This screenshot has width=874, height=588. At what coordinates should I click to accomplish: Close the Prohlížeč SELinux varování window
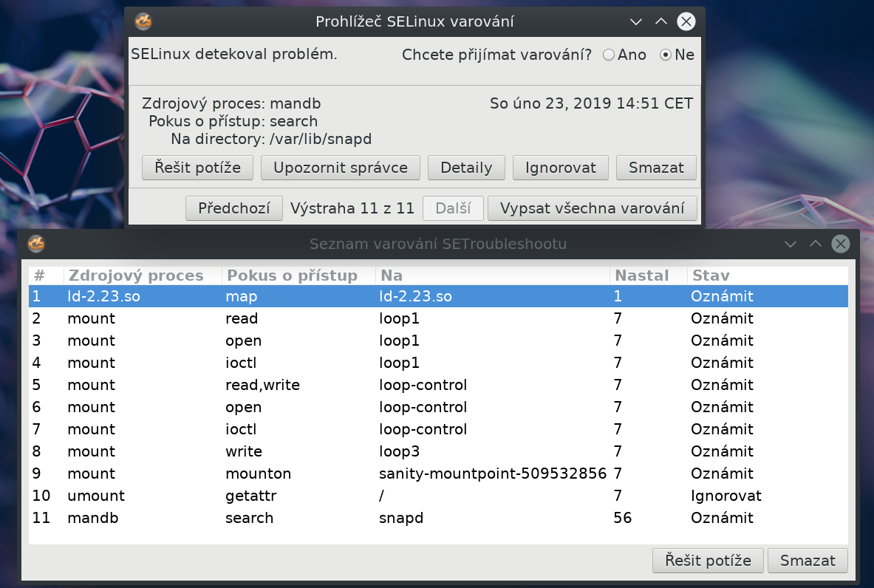click(686, 21)
